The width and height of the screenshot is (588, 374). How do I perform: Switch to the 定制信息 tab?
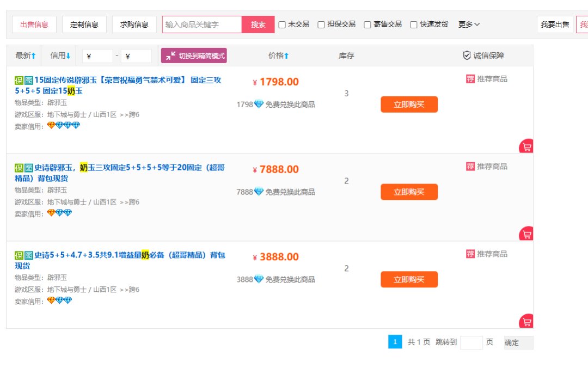(84, 24)
